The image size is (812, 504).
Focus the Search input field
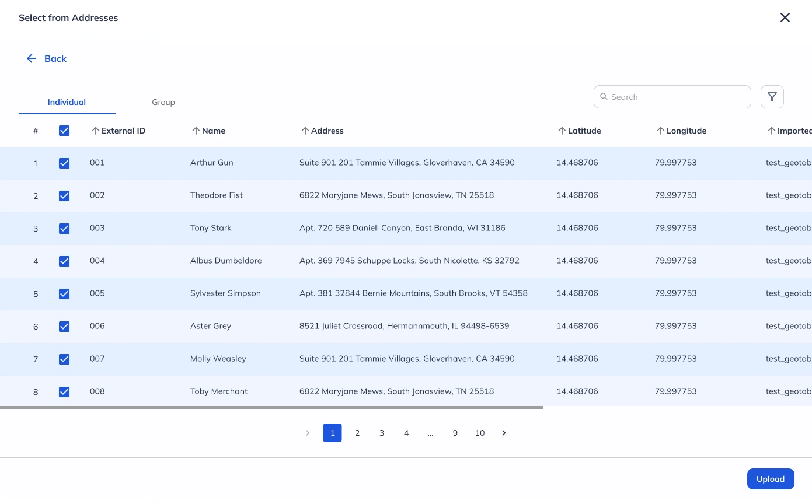pyautogui.click(x=672, y=97)
